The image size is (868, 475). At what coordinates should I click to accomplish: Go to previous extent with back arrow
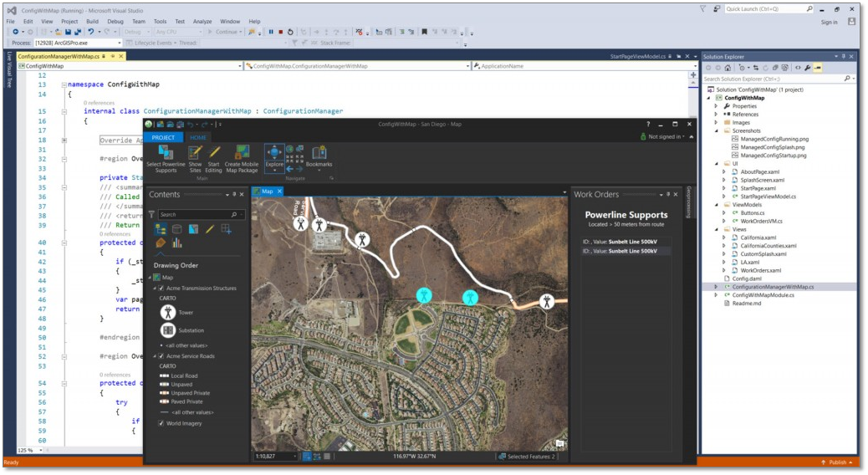(289, 169)
